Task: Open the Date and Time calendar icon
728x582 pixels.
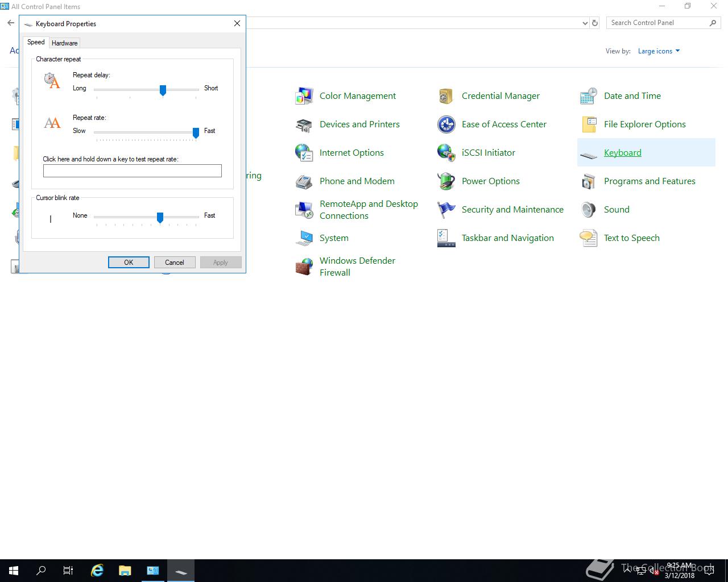Action: click(589, 96)
